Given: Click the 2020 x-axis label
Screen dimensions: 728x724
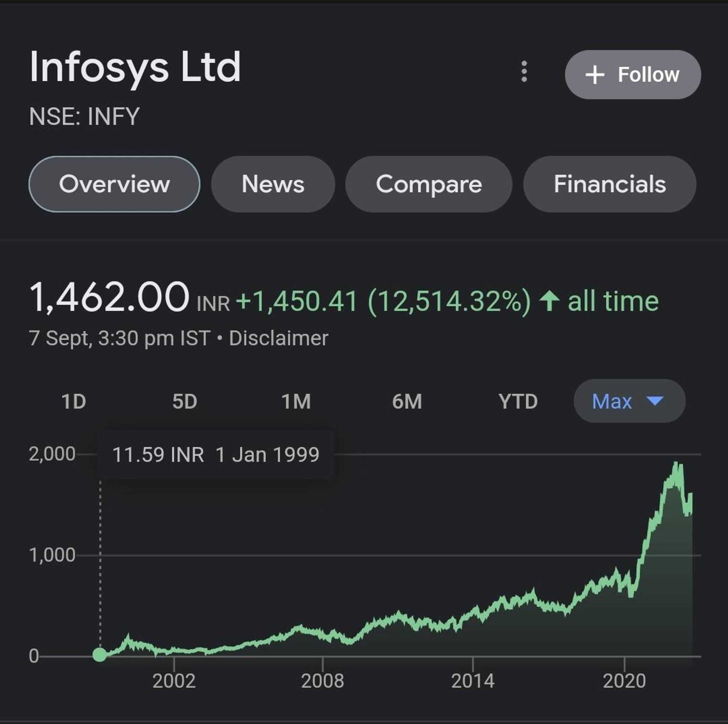Looking at the screenshot, I should click(x=624, y=681).
